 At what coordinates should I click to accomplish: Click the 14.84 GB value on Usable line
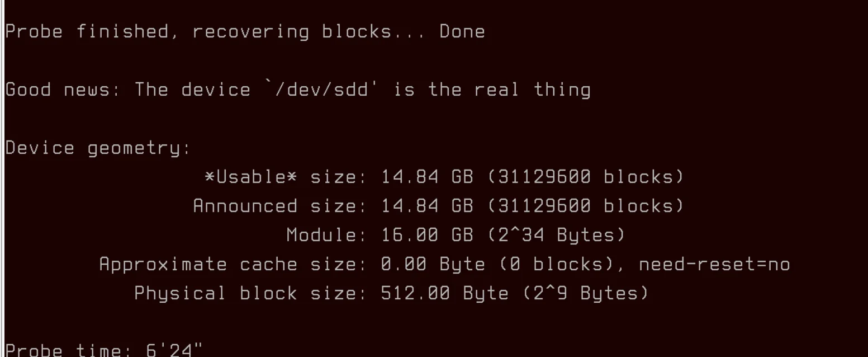(x=427, y=177)
